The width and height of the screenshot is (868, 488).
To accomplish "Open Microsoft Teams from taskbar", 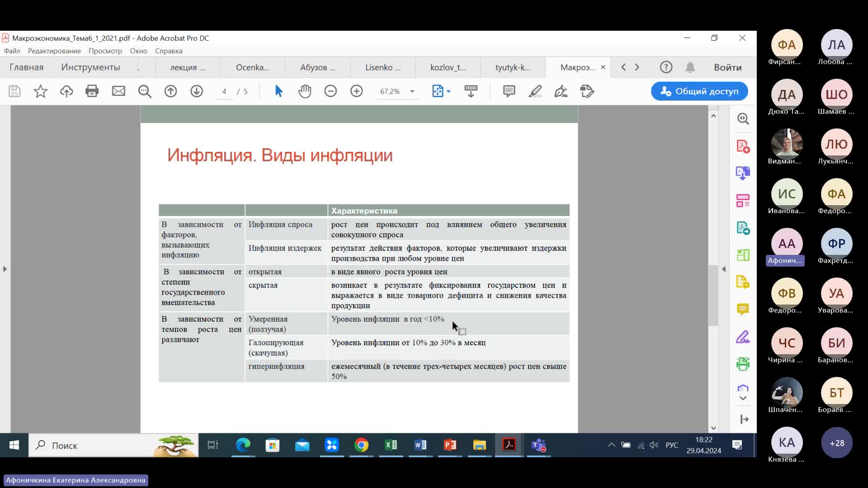I will [538, 446].
